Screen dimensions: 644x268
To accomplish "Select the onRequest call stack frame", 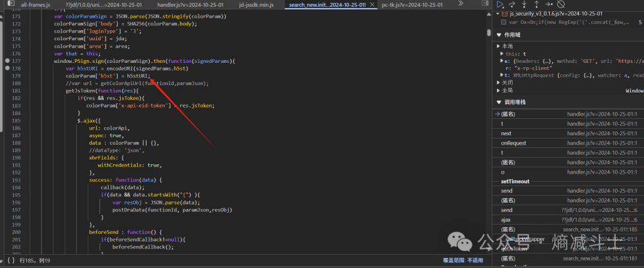I will 514,143.
